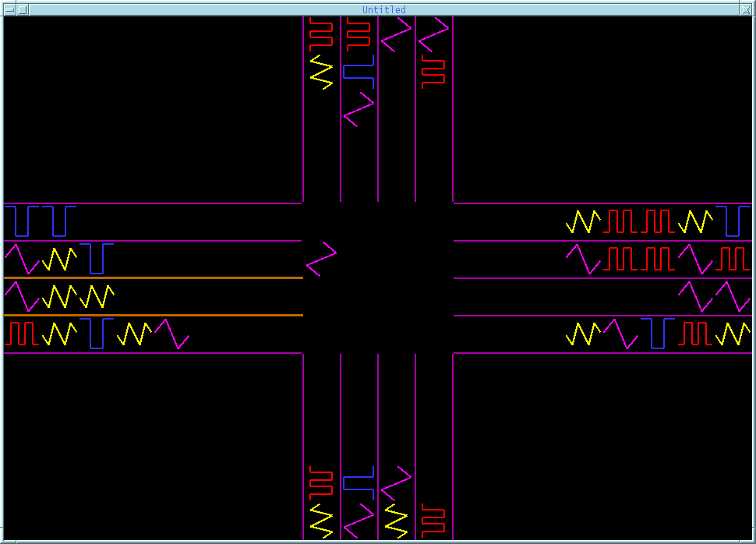Select the yellow vehicle in south road's third lane
Image resolution: width=756 pixels, height=544 pixels.
click(397, 521)
